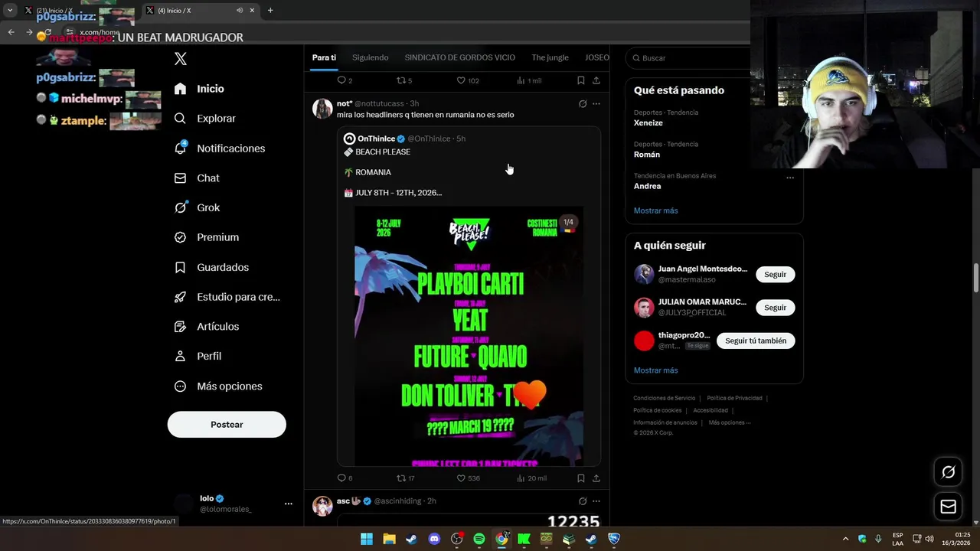This screenshot has height=551, width=980.
Task: Open Inicio home in sidebar
Action: (x=199, y=89)
